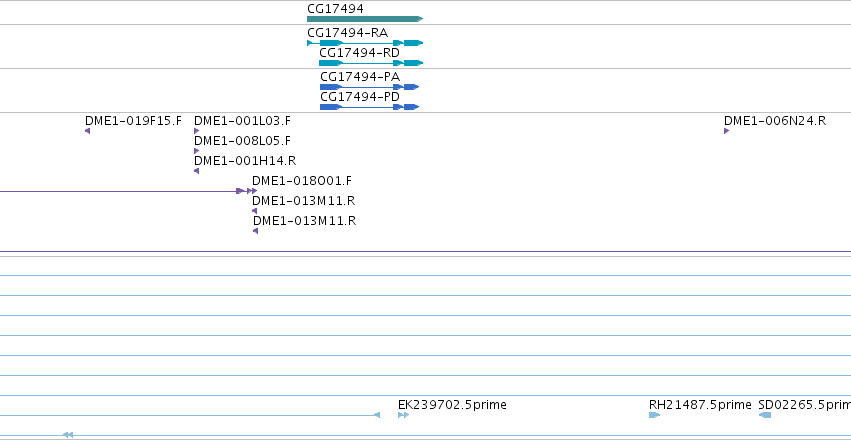Click the DME1-006N24.R label
The height and width of the screenshot is (440, 851).
[775, 120]
